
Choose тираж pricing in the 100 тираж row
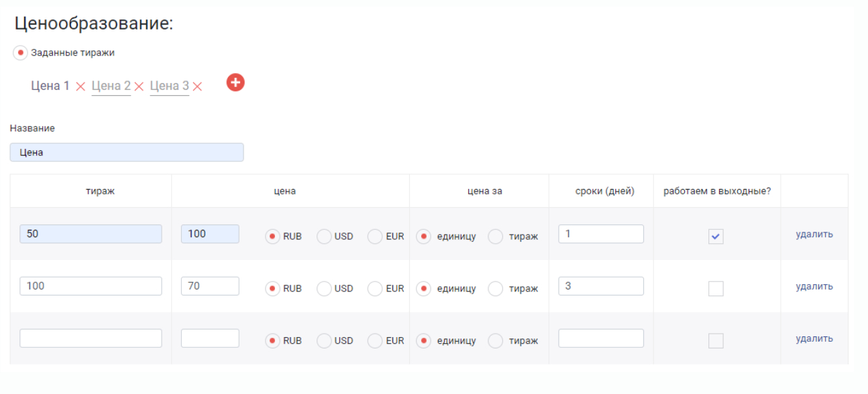496,289
